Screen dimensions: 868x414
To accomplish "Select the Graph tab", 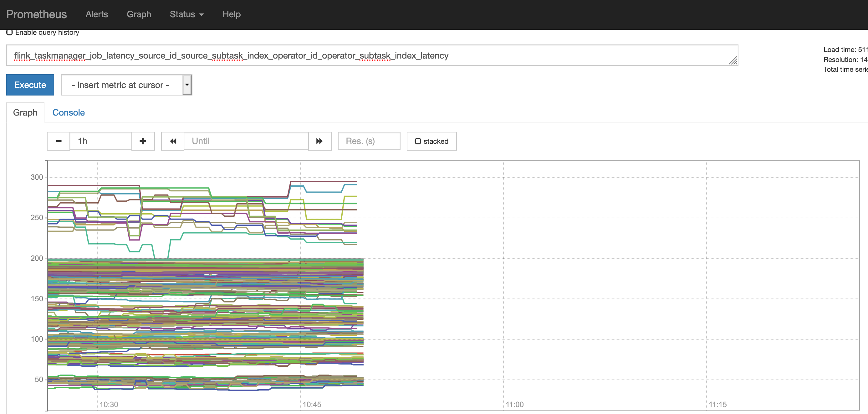I will coord(25,113).
